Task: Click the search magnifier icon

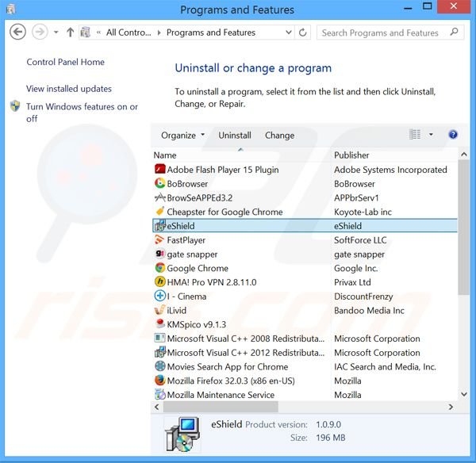Action: point(454,32)
